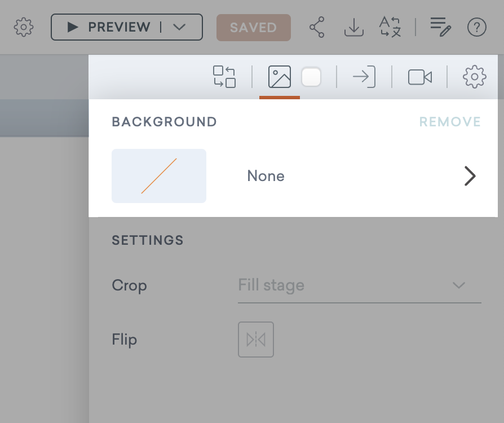Open the share options
504x423 pixels.
[316, 27]
